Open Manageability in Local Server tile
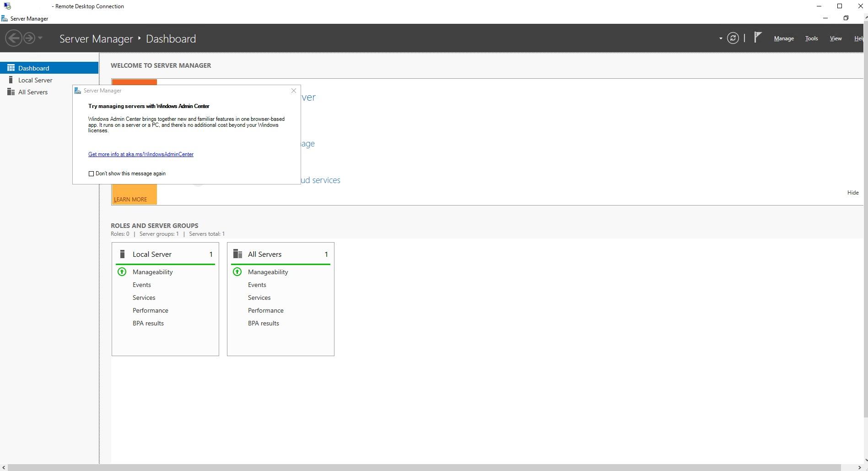This screenshot has width=868, height=471. (x=153, y=272)
